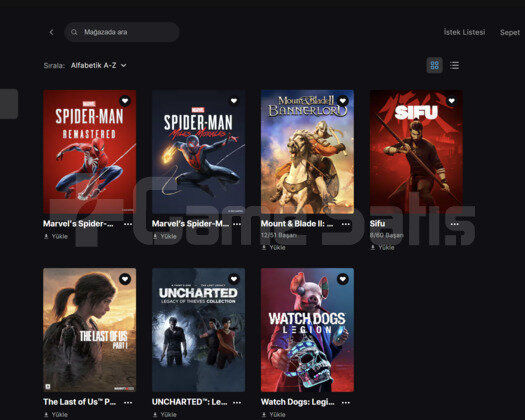Click Yükle under Spider-Man Miles Morales
The image size is (525, 420).
click(x=165, y=236)
